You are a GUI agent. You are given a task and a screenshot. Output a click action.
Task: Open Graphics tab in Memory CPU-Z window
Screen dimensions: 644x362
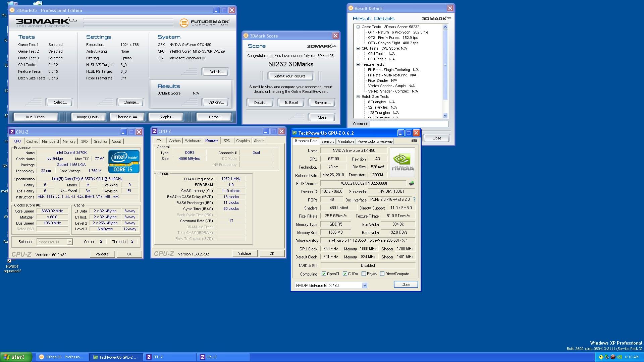(243, 141)
